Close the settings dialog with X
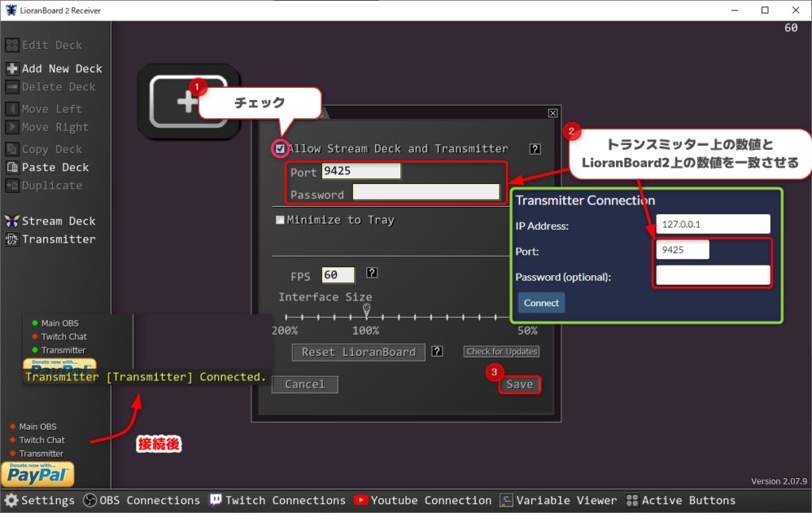Screen dimensions: 812x513 553,113
